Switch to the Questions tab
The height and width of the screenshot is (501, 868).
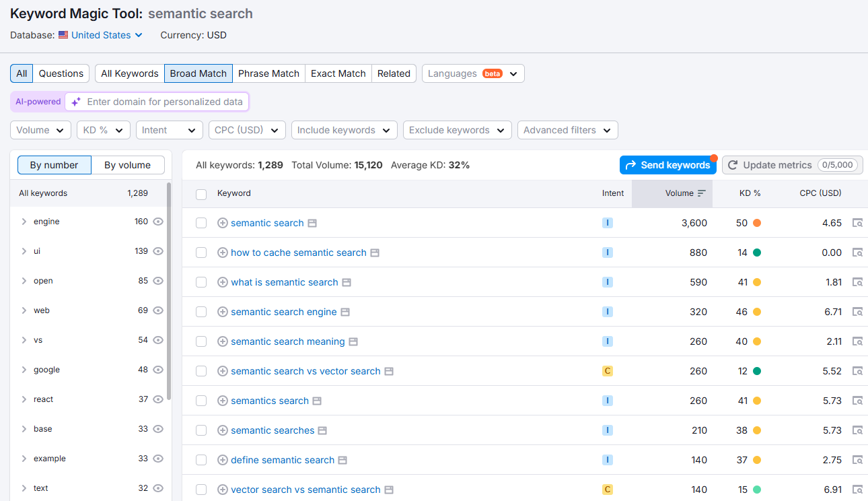tap(61, 73)
